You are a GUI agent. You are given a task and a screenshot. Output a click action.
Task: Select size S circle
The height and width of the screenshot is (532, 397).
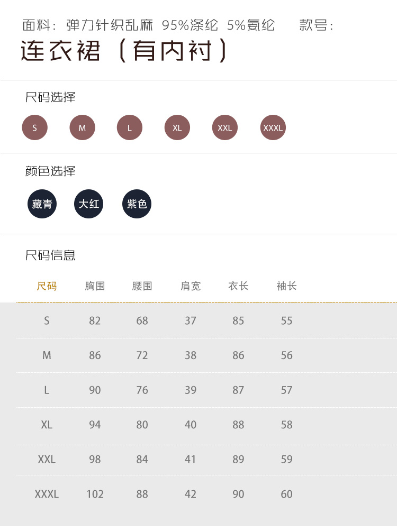pos(35,127)
